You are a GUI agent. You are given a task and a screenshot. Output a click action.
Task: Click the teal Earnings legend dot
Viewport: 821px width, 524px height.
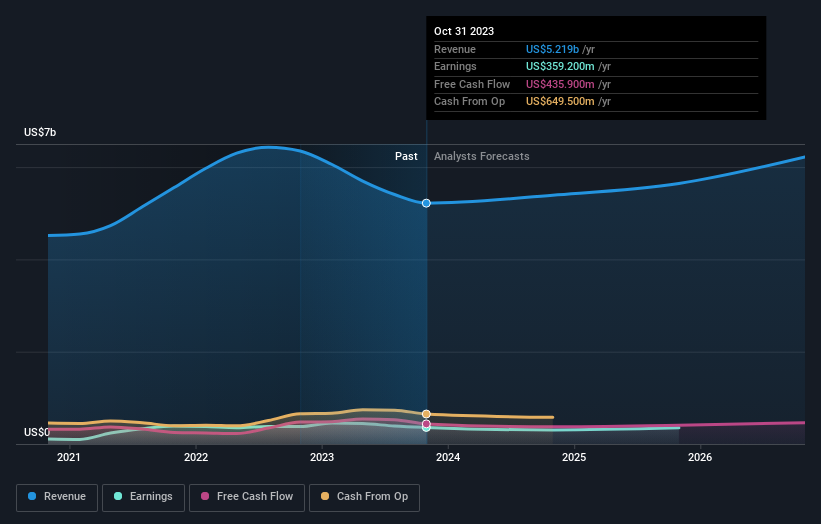pyautogui.click(x=118, y=496)
